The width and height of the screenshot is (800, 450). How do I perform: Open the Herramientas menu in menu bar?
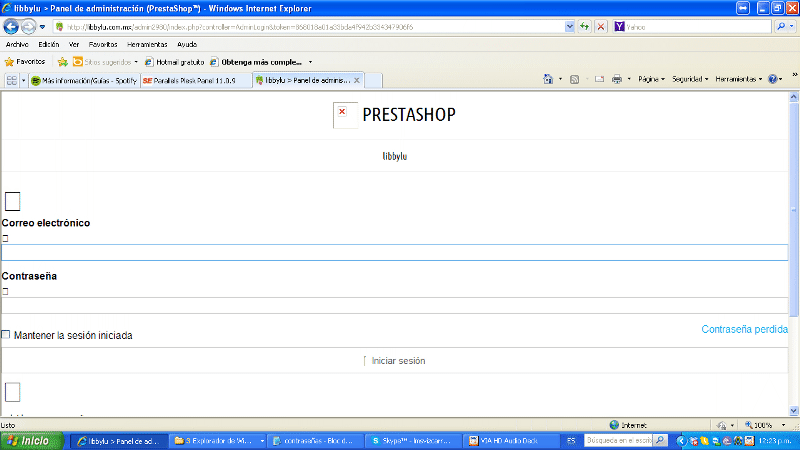[147, 44]
